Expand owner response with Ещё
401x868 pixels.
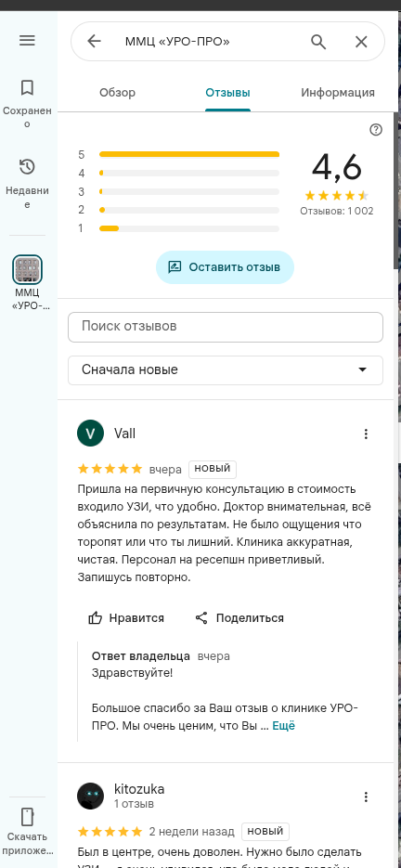pos(284,726)
